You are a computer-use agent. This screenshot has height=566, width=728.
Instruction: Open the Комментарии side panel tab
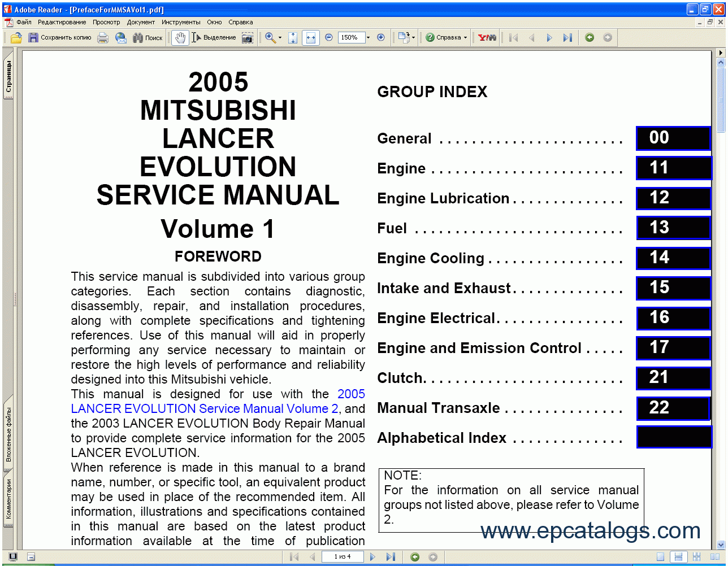coord(8,500)
